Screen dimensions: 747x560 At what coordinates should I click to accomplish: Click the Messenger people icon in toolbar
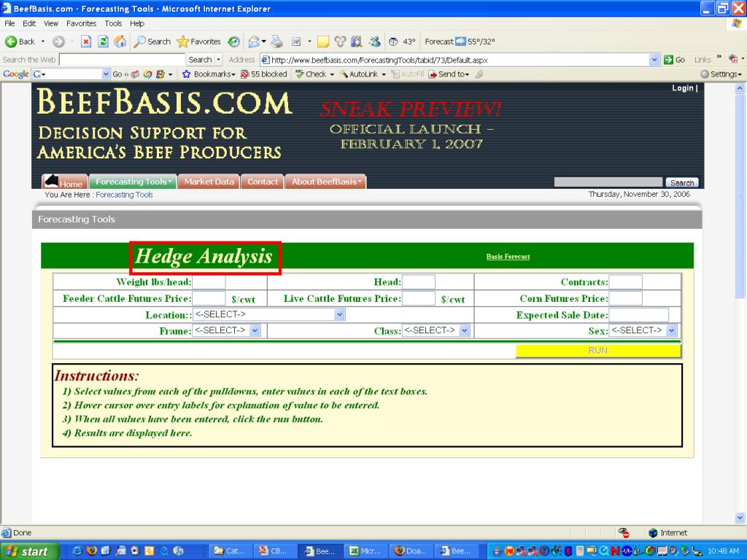(x=374, y=42)
